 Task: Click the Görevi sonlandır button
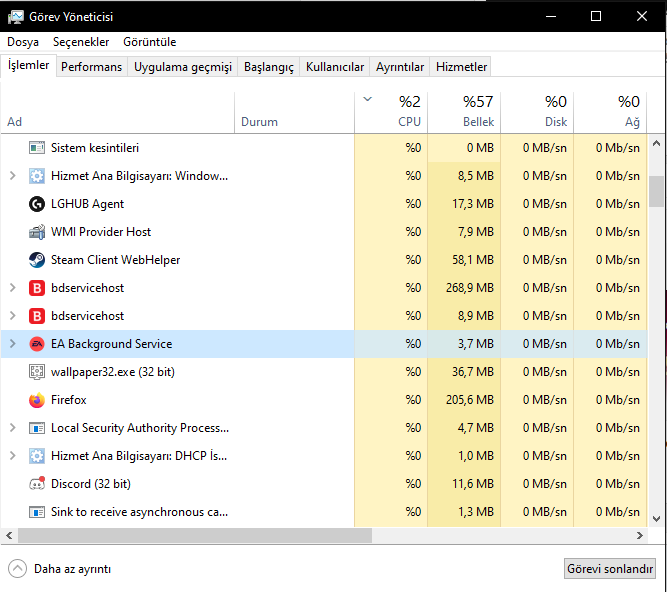pyautogui.click(x=610, y=569)
